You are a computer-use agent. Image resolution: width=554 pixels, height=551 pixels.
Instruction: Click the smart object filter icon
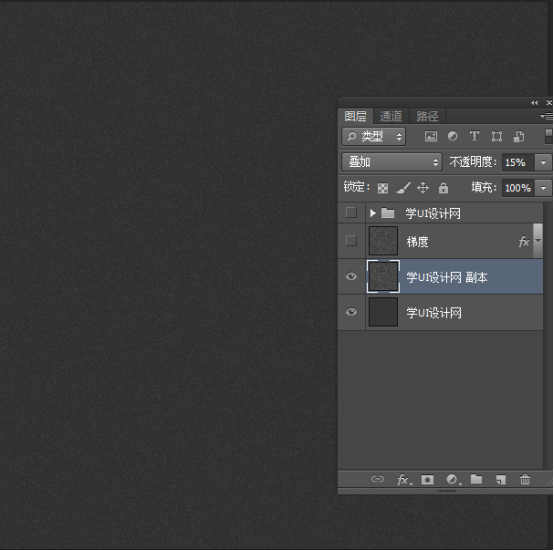[x=519, y=136]
